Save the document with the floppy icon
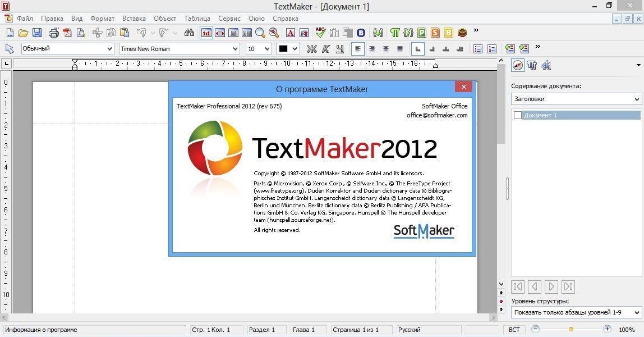This screenshot has height=337, width=644. pyautogui.click(x=37, y=33)
